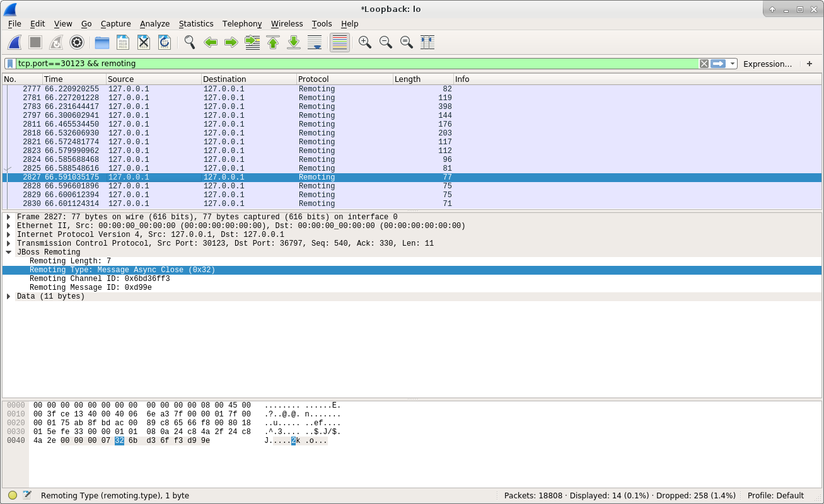824x504 pixels.
Task: Zoom in the main window text
Action: tap(365, 42)
